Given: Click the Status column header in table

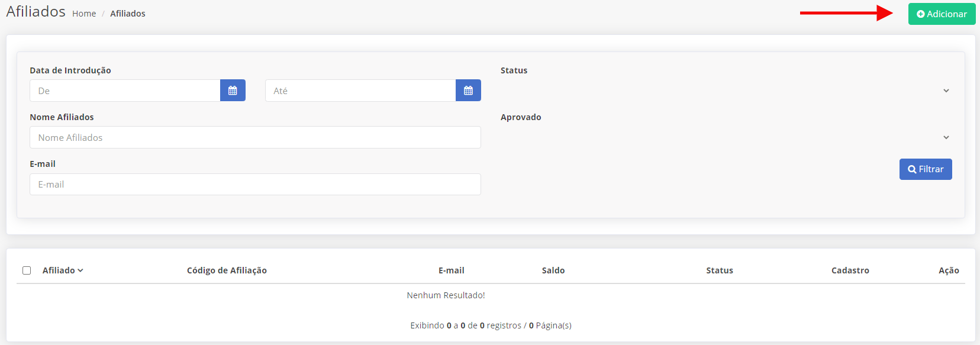Looking at the screenshot, I should click(720, 270).
